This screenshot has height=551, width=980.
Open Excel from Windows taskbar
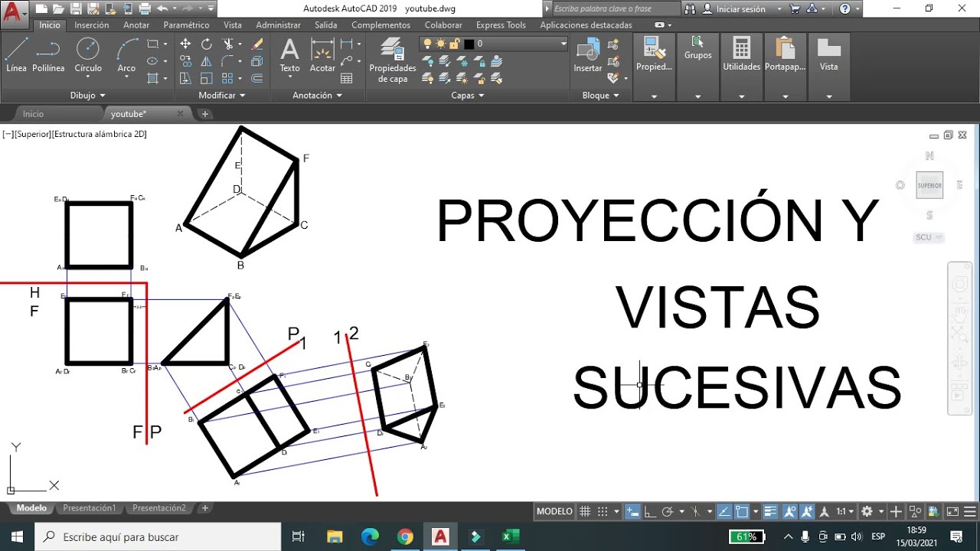click(x=510, y=536)
